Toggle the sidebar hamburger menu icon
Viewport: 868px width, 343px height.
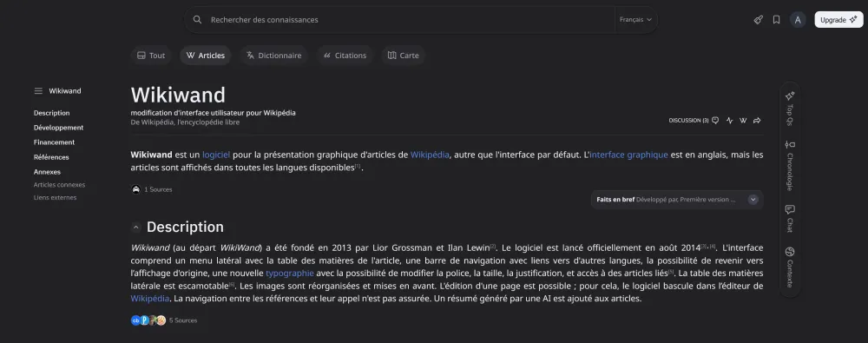pos(38,91)
